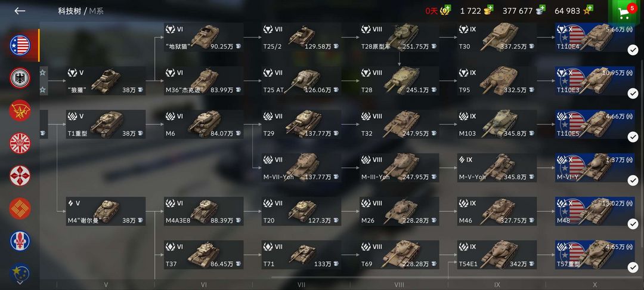Go back with the arrow icon
This screenshot has width=644, height=290.
click(x=20, y=11)
